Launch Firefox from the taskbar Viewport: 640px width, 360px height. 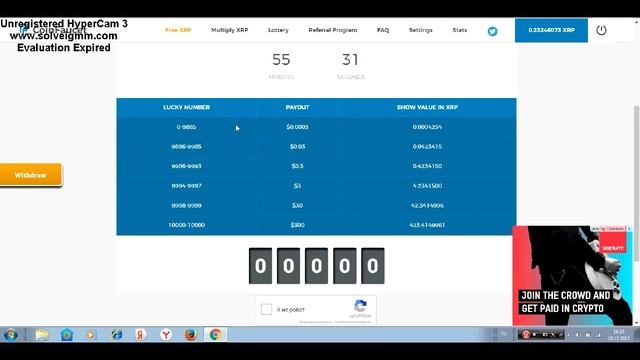point(191,335)
